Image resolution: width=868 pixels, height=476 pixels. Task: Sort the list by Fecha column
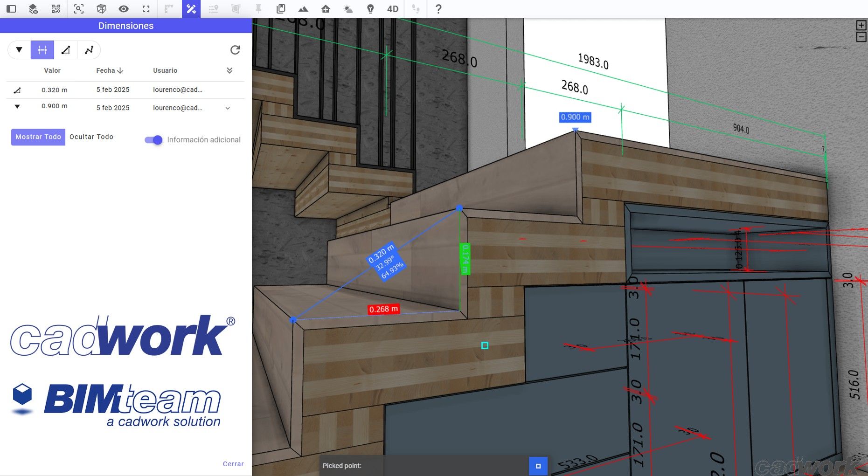coord(110,70)
